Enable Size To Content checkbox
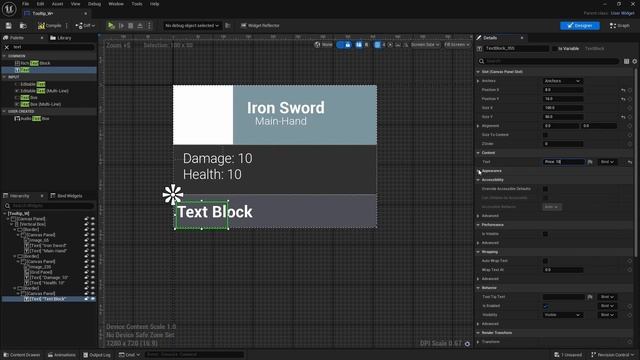Image resolution: width=640 pixels, height=360 pixels. tap(545, 135)
